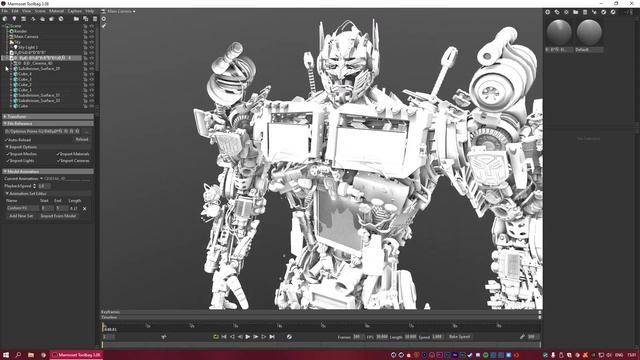Click the timeline playhead at the start

tap(103, 326)
